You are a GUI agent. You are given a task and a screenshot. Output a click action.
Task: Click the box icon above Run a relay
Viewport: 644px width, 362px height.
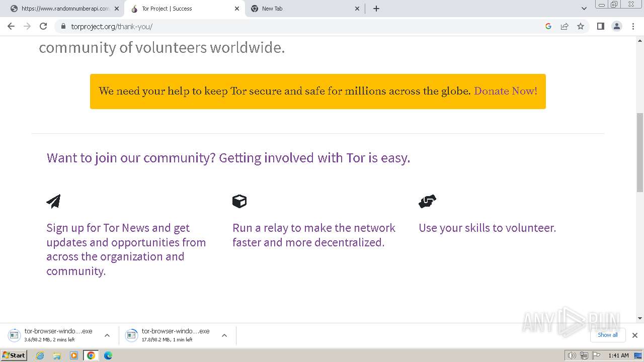point(239,201)
